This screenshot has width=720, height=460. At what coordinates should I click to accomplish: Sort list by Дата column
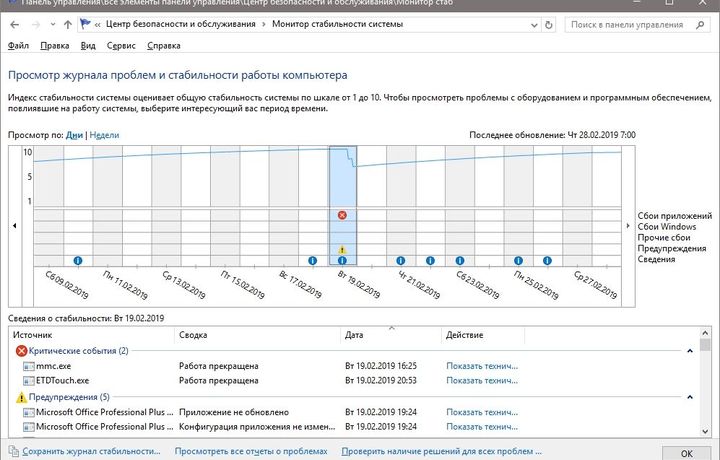click(391, 335)
